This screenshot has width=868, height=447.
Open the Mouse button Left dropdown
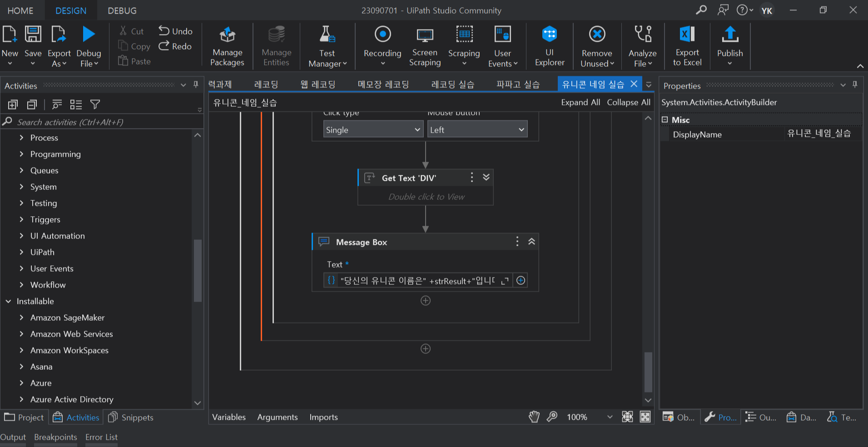477,129
